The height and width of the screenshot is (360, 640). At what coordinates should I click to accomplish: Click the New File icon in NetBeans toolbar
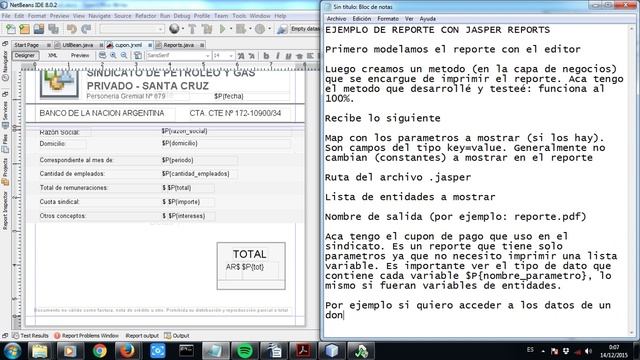coord(11,29)
